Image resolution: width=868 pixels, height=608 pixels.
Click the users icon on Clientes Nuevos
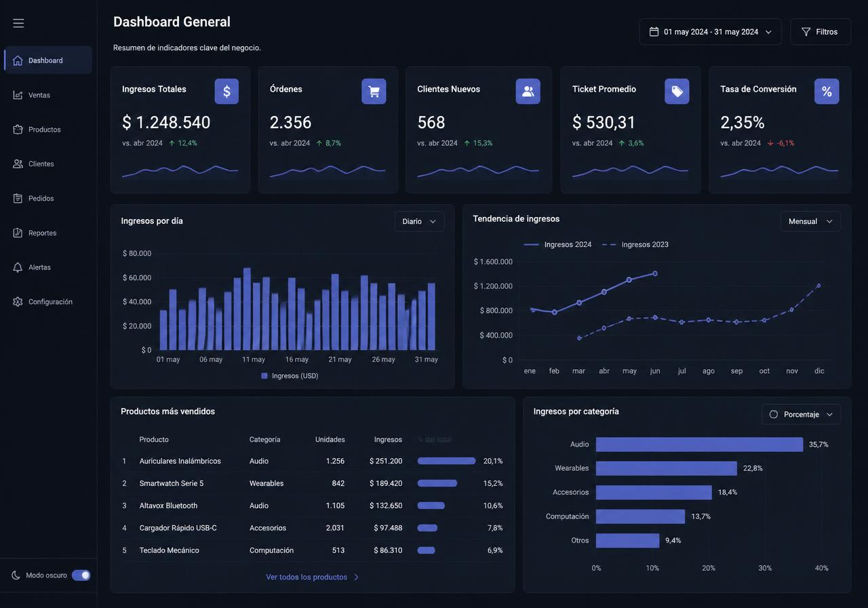pyautogui.click(x=528, y=92)
